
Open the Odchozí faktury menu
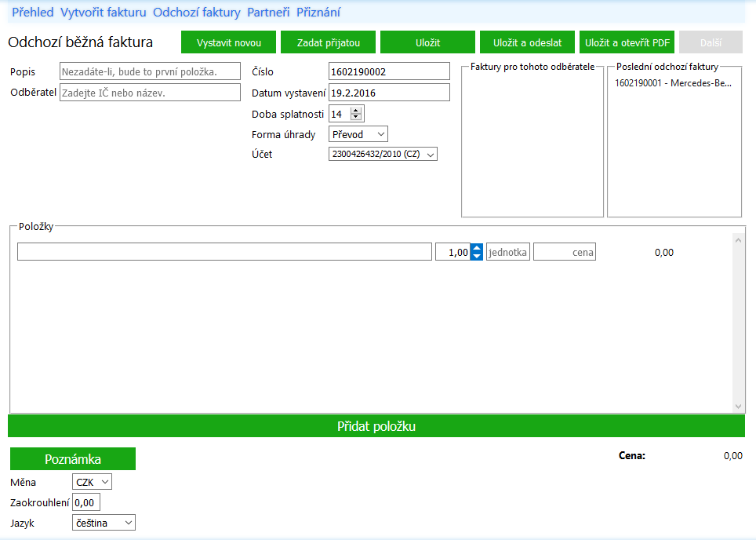pyautogui.click(x=197, y=13)
